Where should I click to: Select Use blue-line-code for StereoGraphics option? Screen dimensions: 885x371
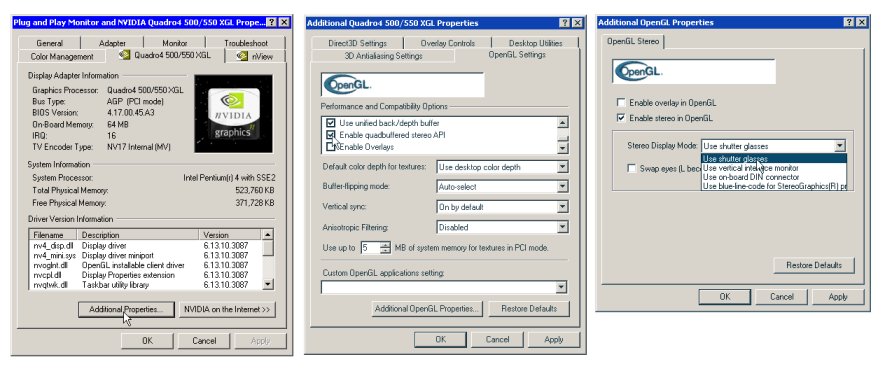[x=774, y=186]
